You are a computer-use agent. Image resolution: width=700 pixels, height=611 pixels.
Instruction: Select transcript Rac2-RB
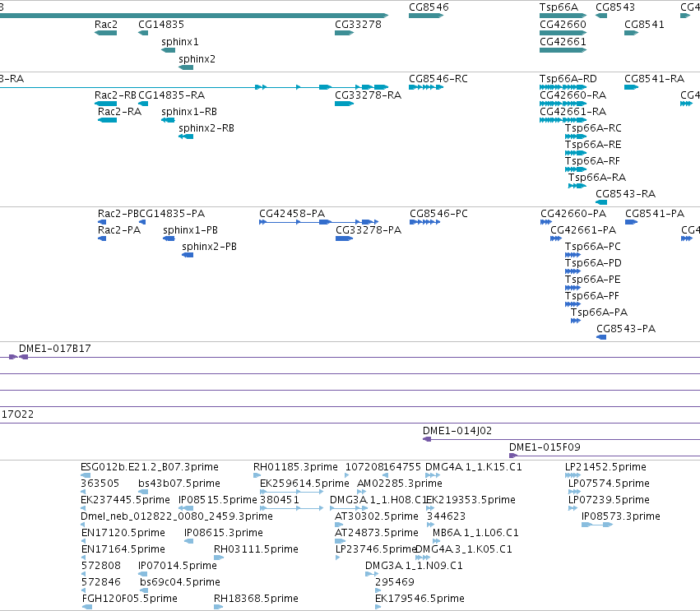pyautogui.click(x=106, y=104)
